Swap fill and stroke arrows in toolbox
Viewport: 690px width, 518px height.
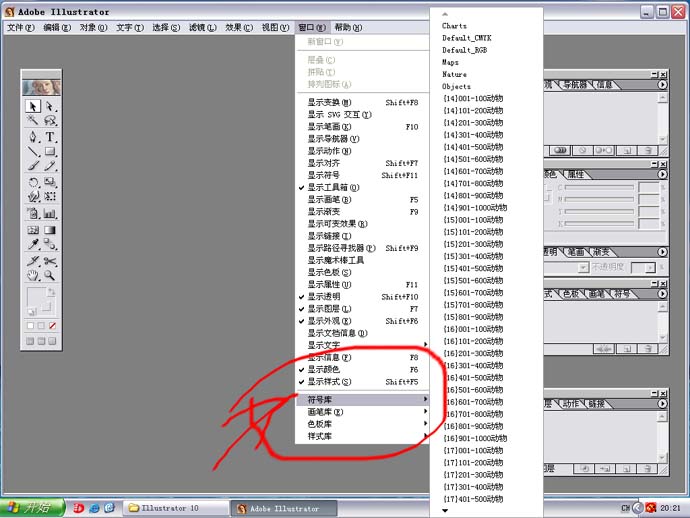click(x=51, y=291)
